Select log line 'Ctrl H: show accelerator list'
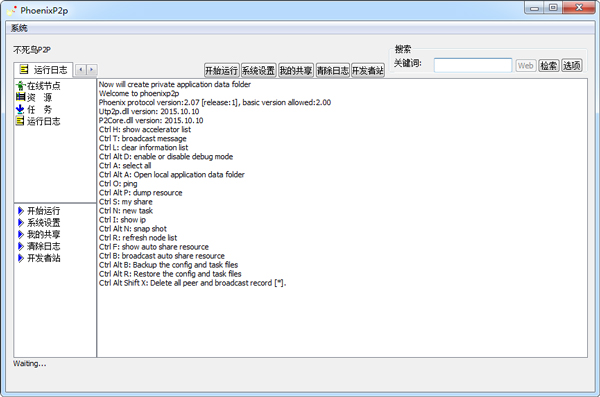Image resolution: width=600 pixels, height=397 pixels. coord(145,129)
